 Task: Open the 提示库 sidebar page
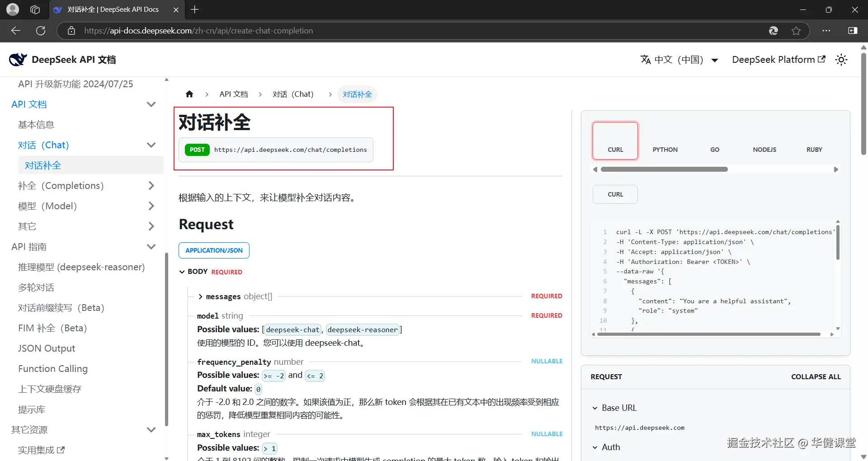32,409
